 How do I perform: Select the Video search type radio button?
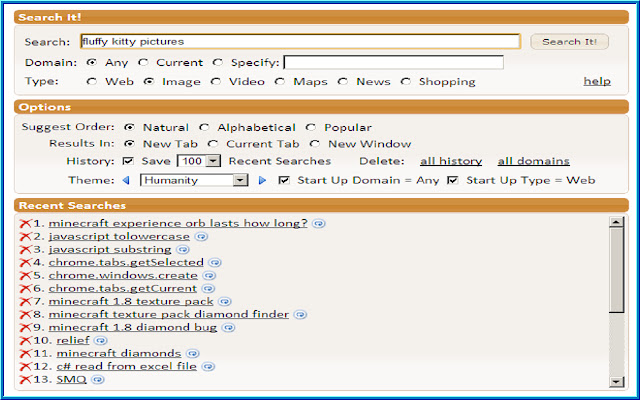(217, 82)
